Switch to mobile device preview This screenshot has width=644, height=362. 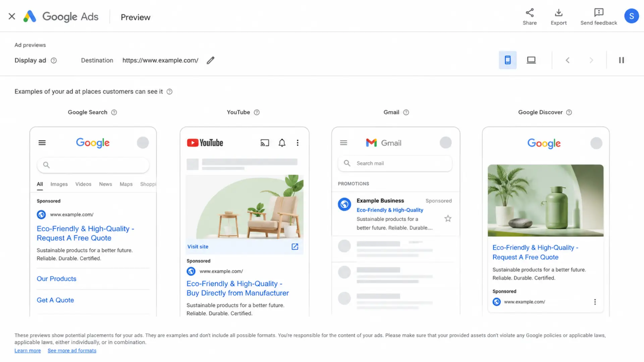507,60
